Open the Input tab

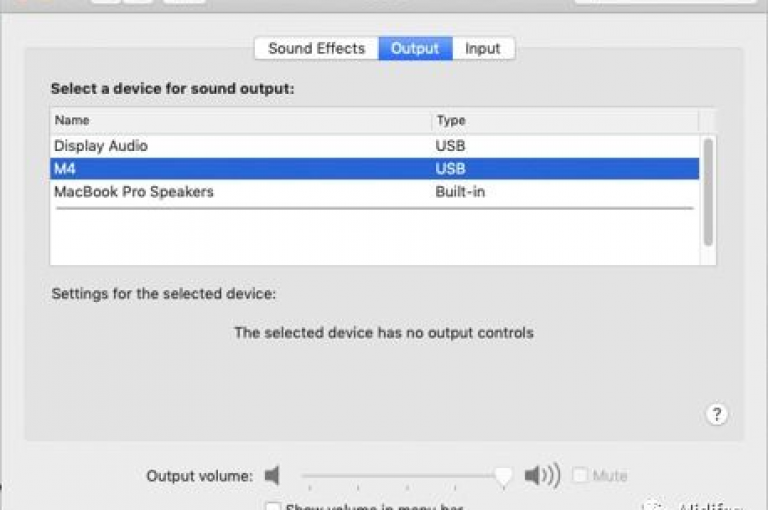coord(483,49)
